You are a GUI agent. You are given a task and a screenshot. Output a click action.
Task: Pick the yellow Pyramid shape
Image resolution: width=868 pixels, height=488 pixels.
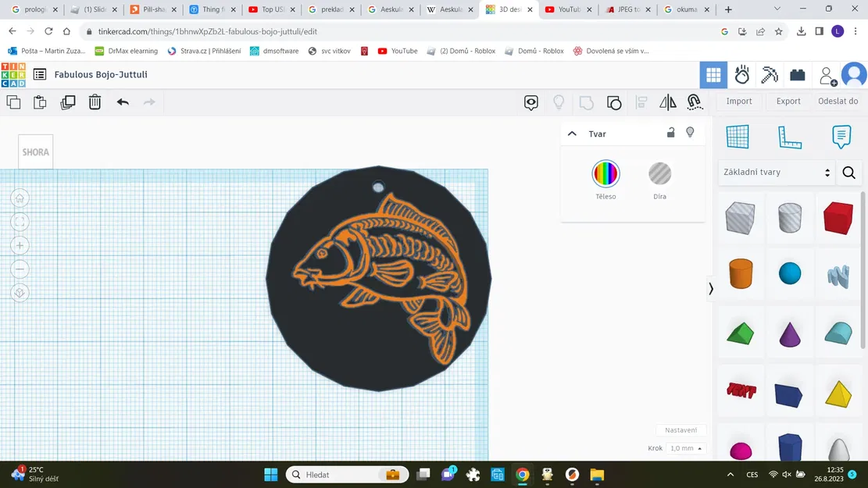[x=838, y=394]
